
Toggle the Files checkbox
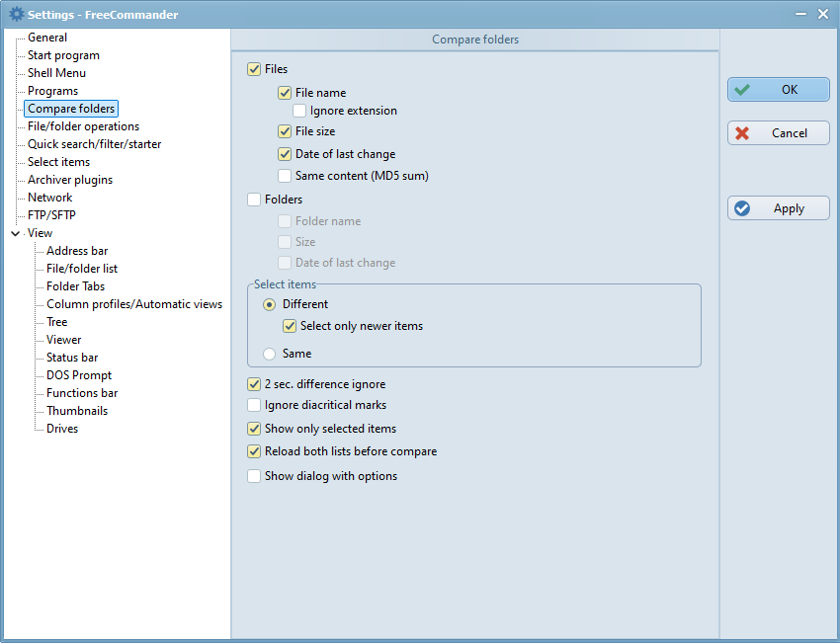[254, 69]
